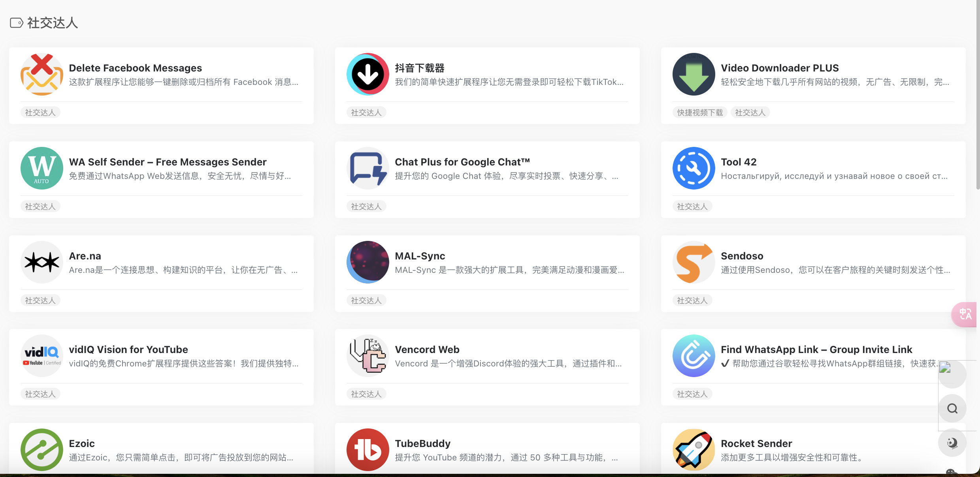Click the broken image floating button
The height and width of the screenshot is (477, 980).
pos(952,374)
